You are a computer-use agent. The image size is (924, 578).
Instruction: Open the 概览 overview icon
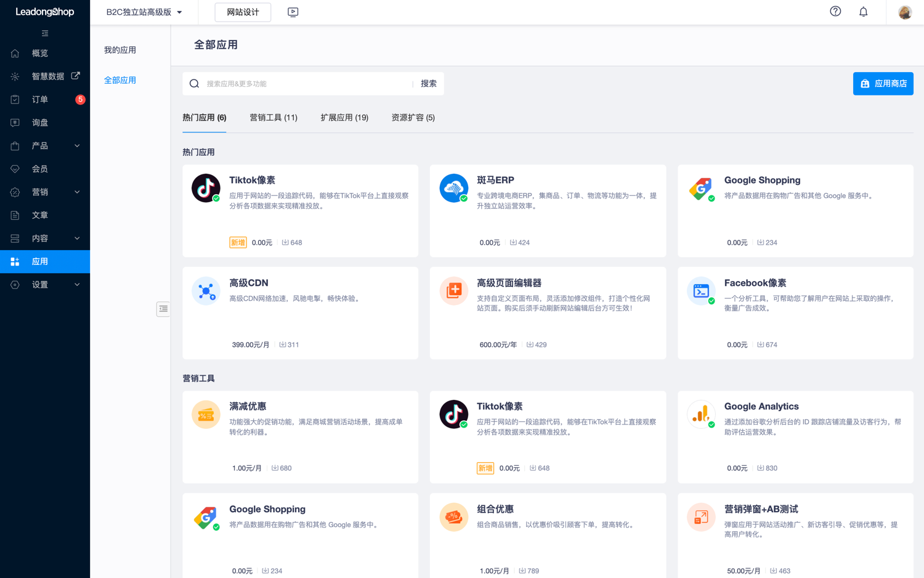14,53
